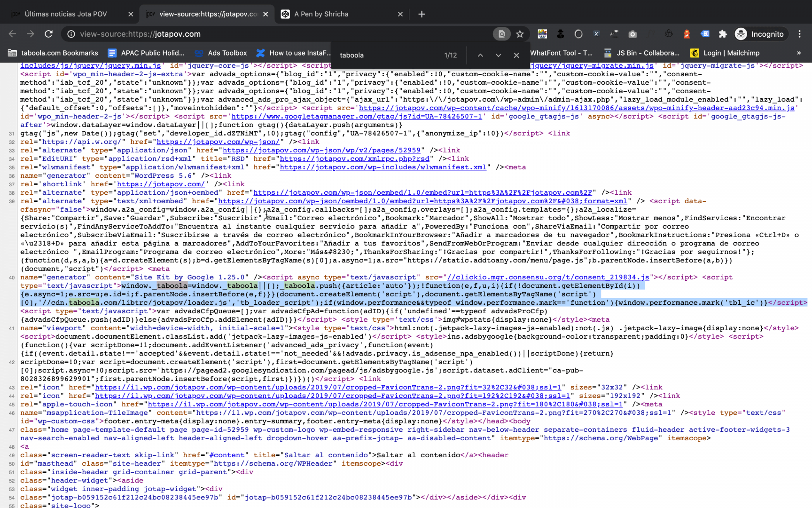Image resolution: width=812 pixels, height=508 pixels.
Task: Open the Incognito profile indicator
Action: pos(760,34)
